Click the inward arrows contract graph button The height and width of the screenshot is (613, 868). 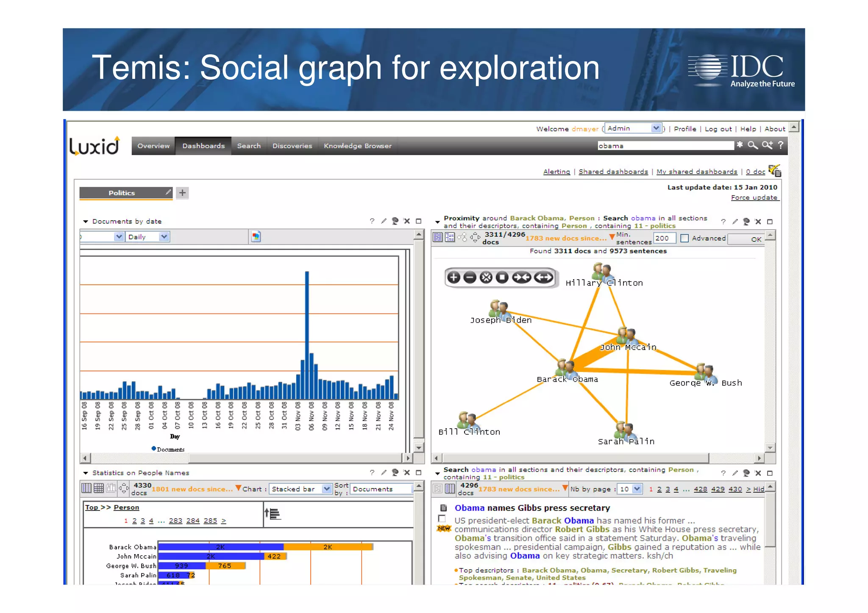point(521,277)
